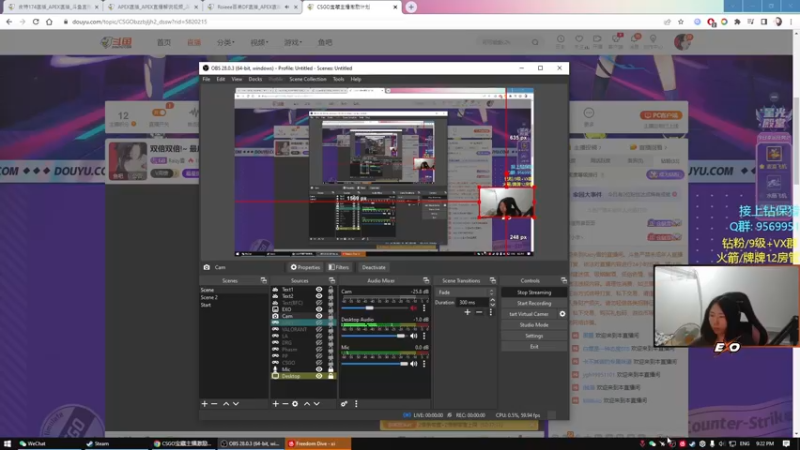This screenshot has width=800, height=450.
Task: Open advanced audio properties gears icon
Action: point(344,404)
